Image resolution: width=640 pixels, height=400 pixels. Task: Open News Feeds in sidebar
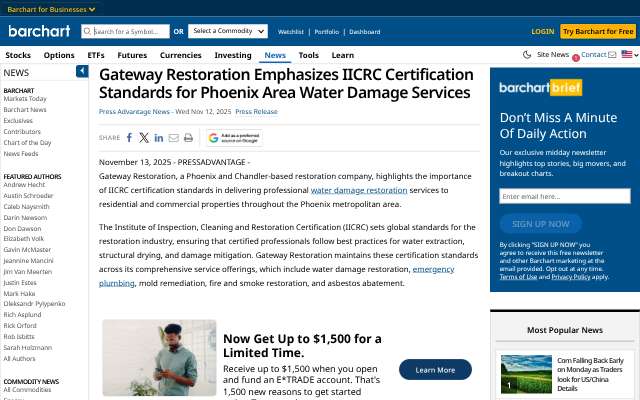click(21, 154)
